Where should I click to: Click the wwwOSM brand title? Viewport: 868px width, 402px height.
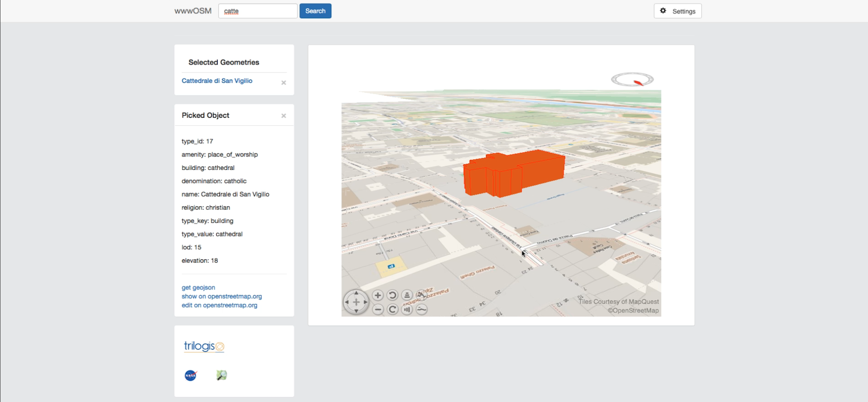[193, 11]
